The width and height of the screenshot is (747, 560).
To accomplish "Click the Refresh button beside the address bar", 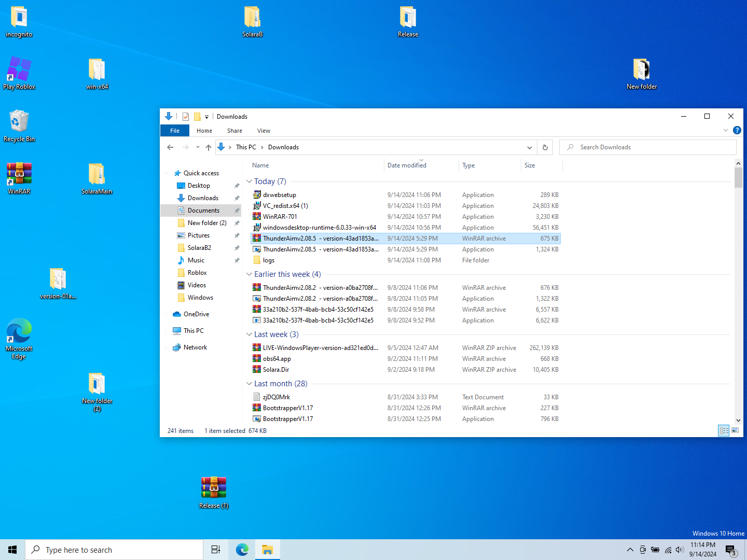I will pos(545,147).
